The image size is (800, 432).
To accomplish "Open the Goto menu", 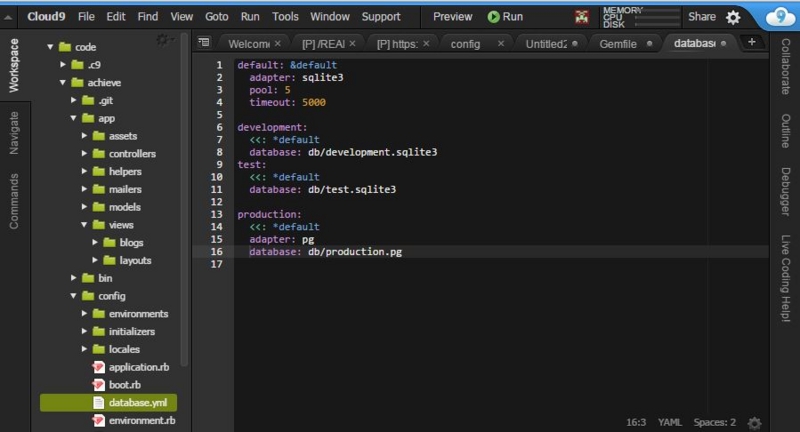I will (x=217, y=17).
